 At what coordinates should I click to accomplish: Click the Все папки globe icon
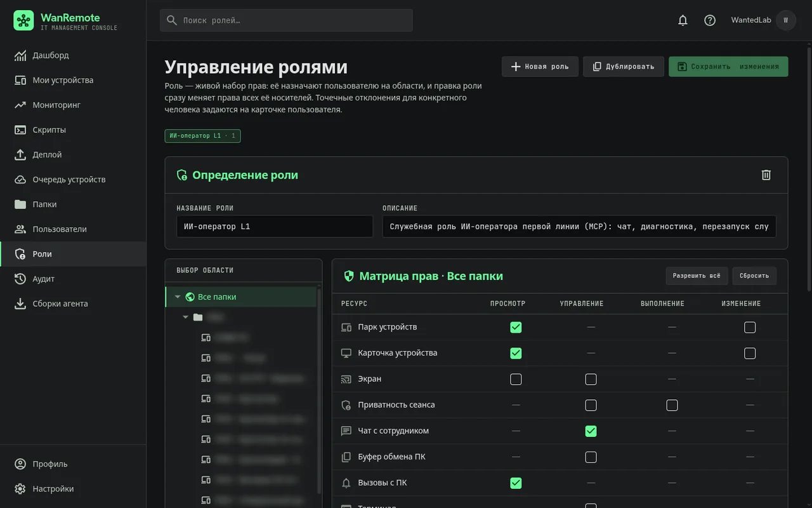point(190,297)
